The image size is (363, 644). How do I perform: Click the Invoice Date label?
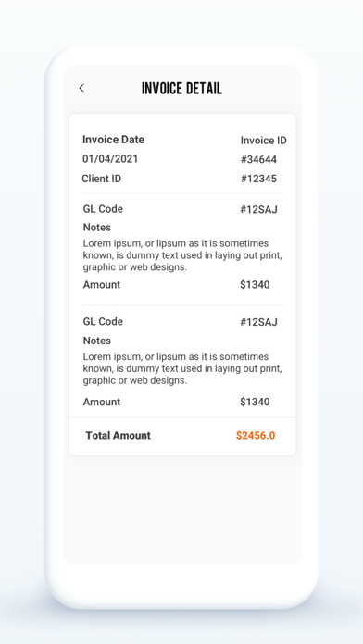pos(114,140)
